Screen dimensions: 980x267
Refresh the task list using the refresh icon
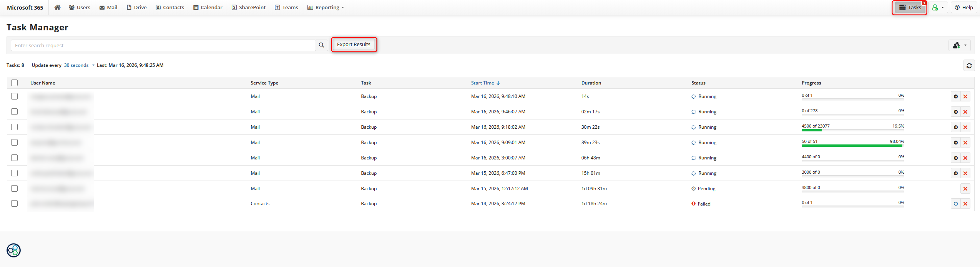click(969, 66)
